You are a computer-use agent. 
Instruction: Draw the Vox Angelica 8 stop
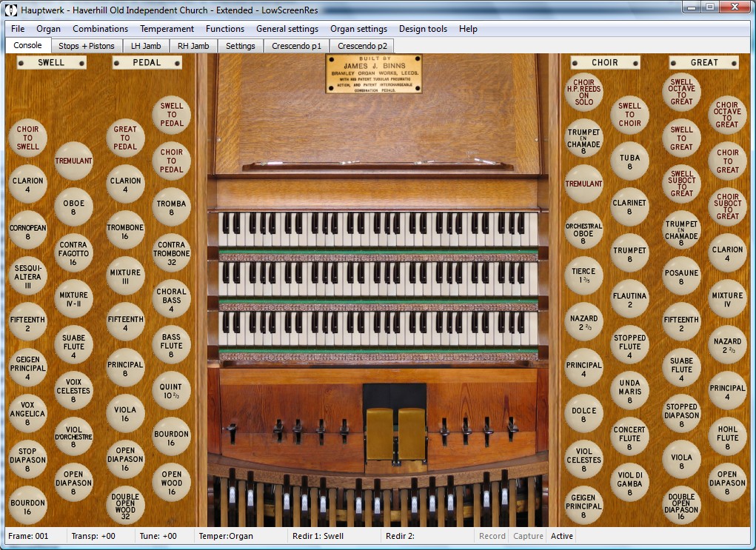click(x=27, y=414)
